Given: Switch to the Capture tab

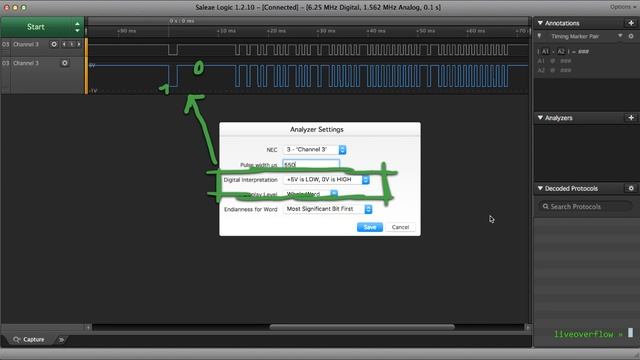Looking at the screenshot, I should [29, 340].
